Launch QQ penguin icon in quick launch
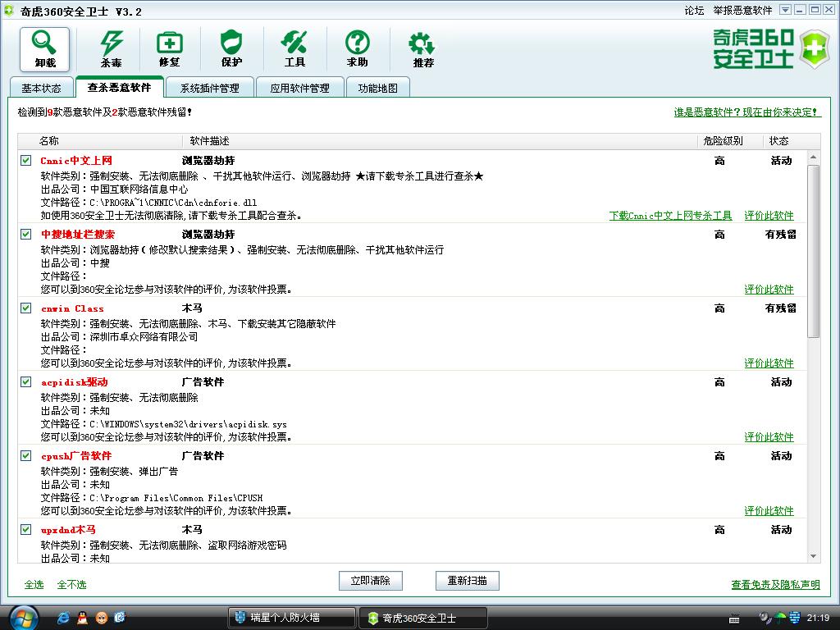The height and width of the screenshot is (630, 840). click(82, 618)
